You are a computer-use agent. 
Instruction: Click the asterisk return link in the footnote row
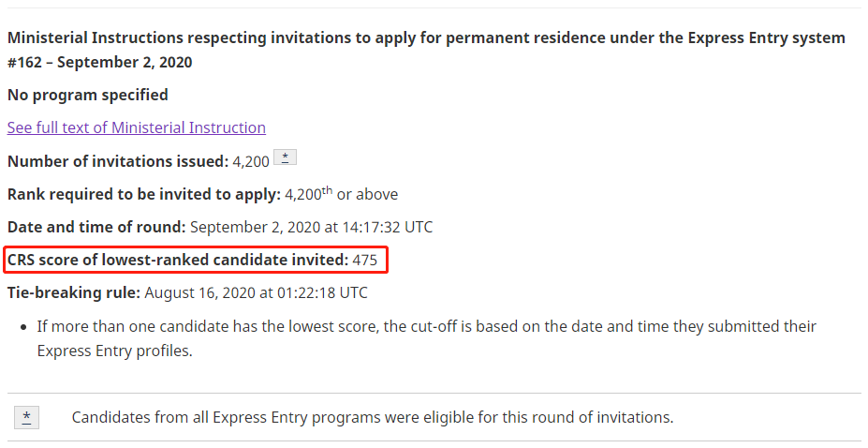point(27,418)
